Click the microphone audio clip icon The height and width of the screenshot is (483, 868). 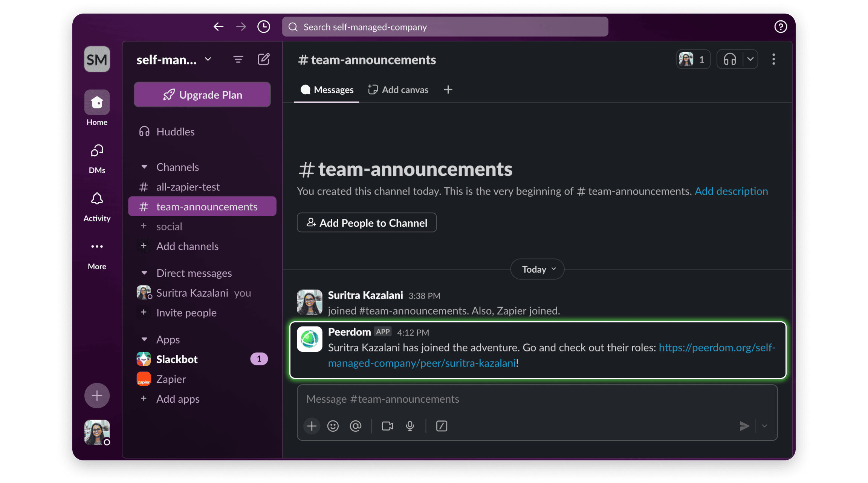(410, 426)
